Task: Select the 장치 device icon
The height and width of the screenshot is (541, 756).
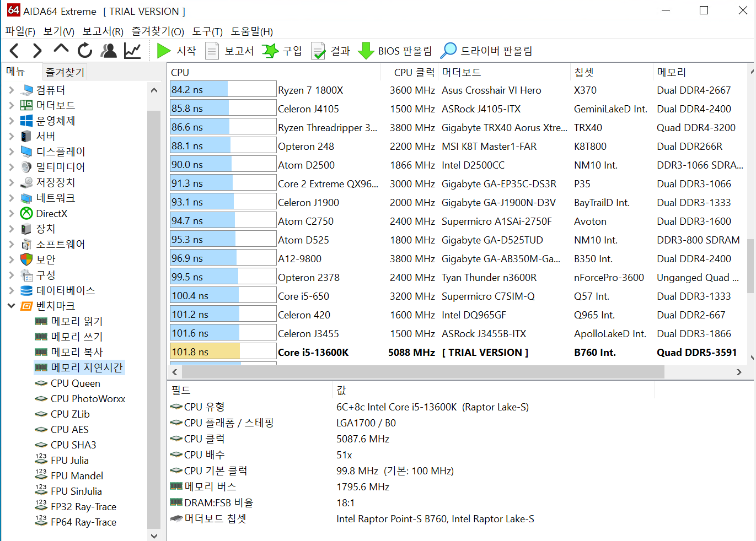Action: click(26, 229)
